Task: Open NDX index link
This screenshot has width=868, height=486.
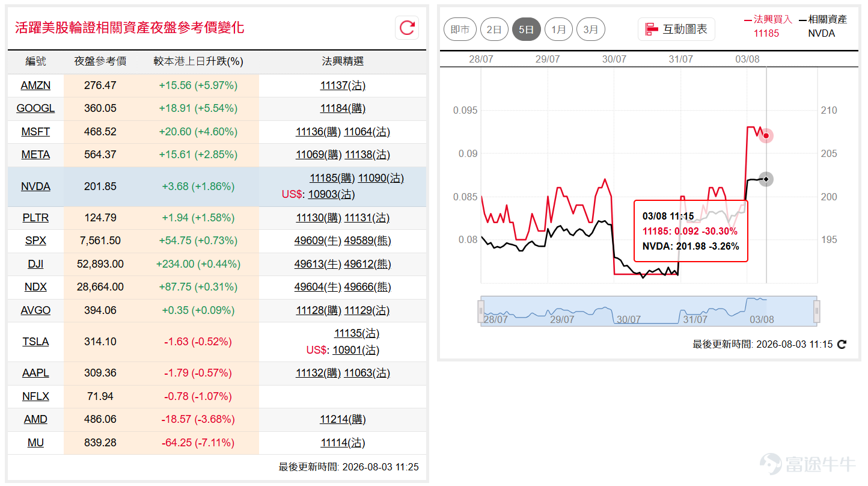Action: (x=35, y=287)
